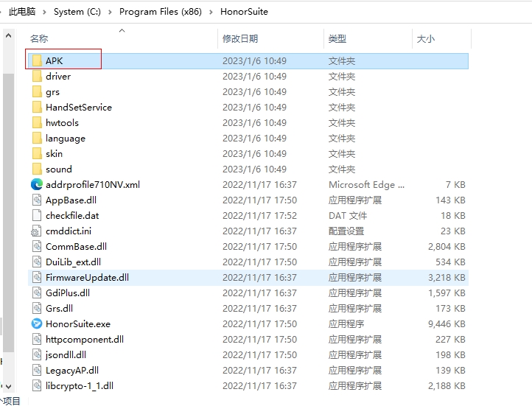This screenshot has height=406, width=532.
Task: Click the APK folder icon
Action: pyautogui.click(x=37, y=60)
